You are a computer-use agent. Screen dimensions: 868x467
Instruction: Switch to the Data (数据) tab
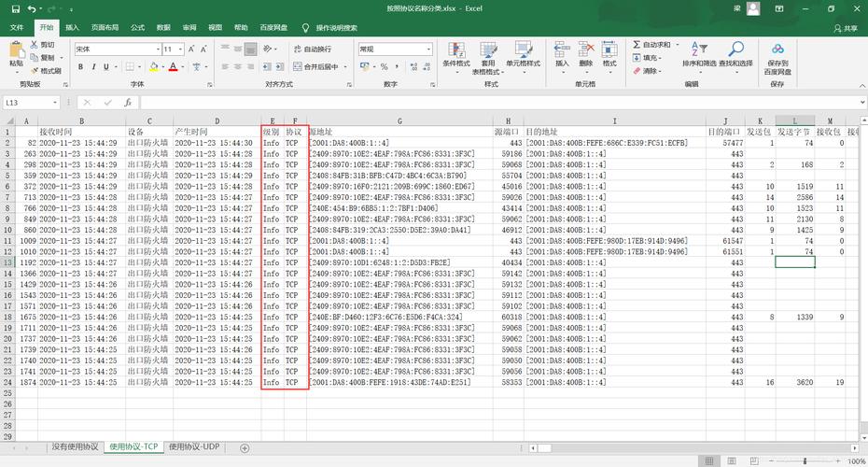coord(163,27)
